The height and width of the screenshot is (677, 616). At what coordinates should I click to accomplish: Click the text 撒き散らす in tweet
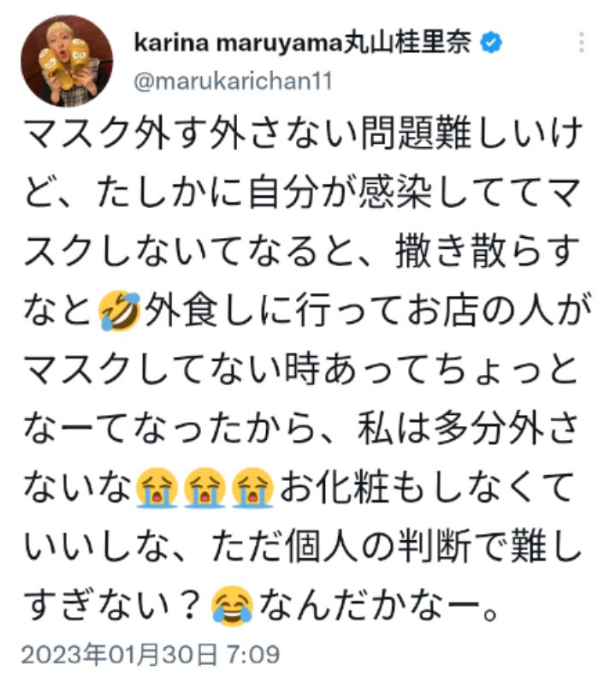[488, 252]
